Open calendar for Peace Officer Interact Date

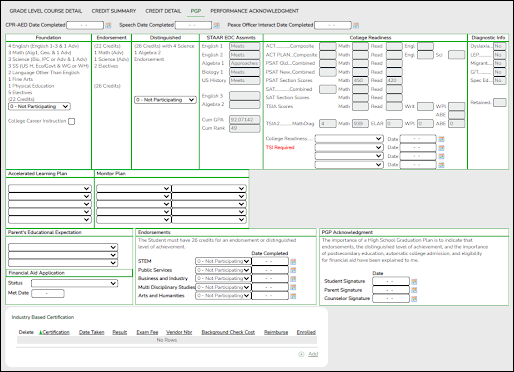356,25
